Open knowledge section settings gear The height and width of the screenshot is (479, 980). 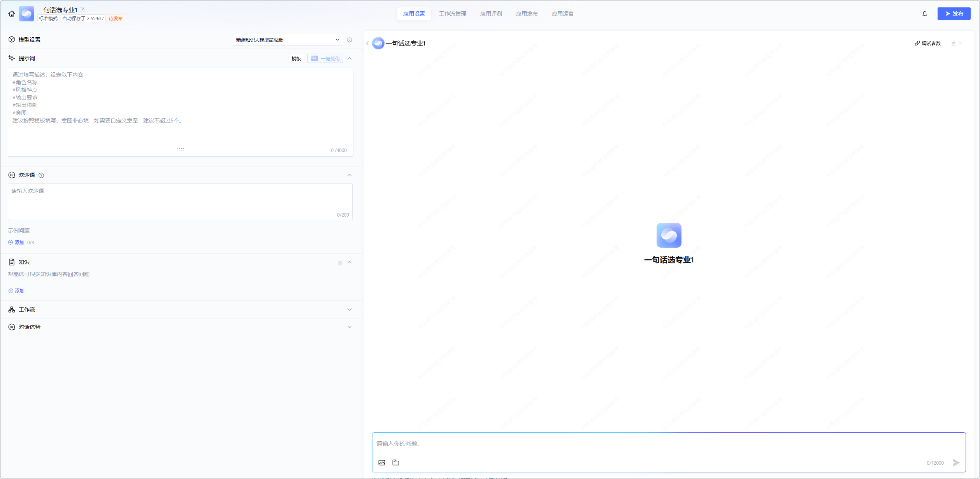click(x=340, y=263)
